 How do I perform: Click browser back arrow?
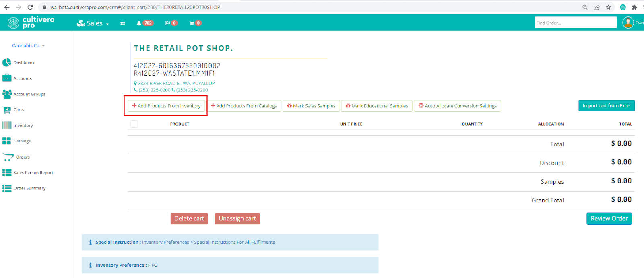pos(7,7)
